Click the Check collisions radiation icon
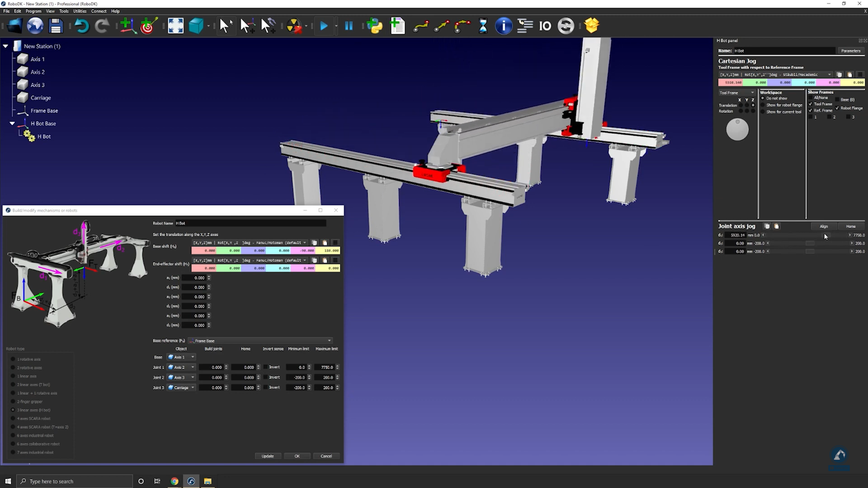 294,26
